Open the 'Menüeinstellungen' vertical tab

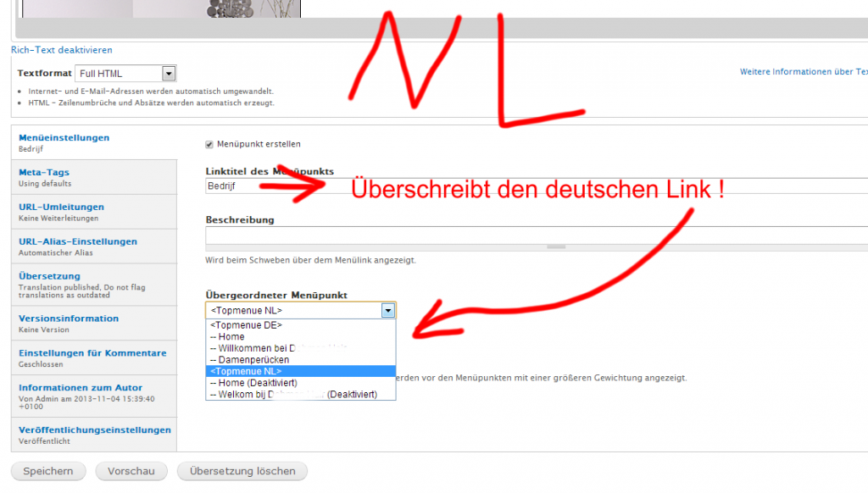(x=64, y=138)
